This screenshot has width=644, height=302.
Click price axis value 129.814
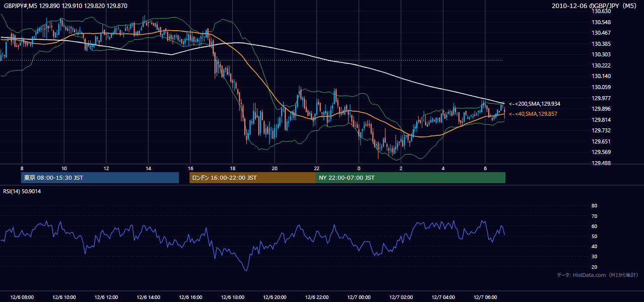coord(601,120)
